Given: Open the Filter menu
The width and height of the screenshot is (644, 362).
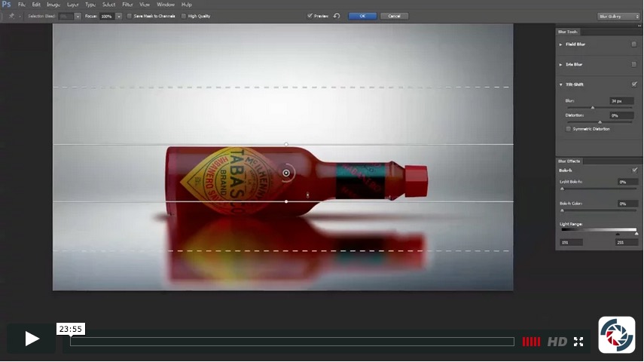Looking at the screenshot, I should click(127, 5).
